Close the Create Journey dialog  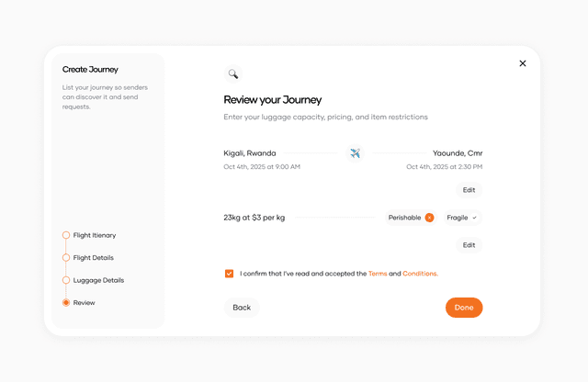click(523, 63)
